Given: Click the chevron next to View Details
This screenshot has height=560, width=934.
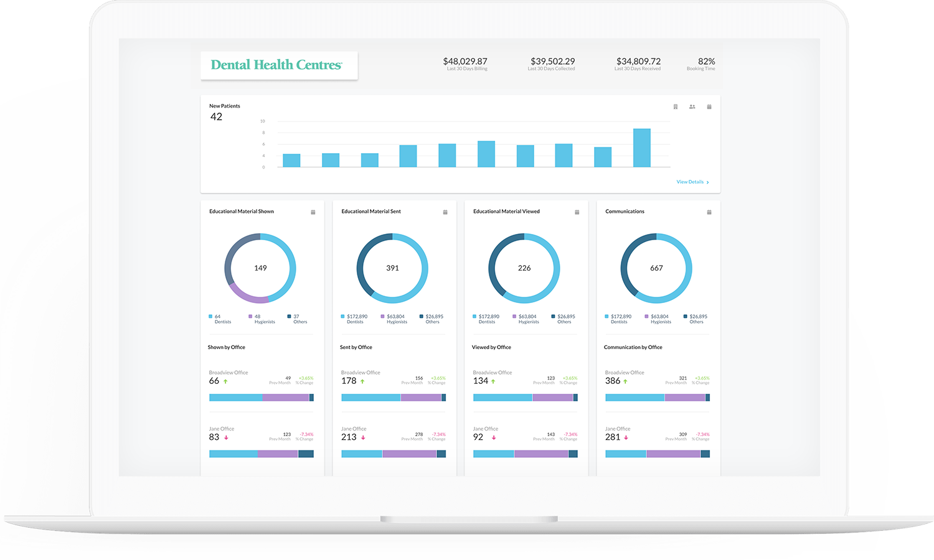Looking at the screenshot, I should click(708, 182).
